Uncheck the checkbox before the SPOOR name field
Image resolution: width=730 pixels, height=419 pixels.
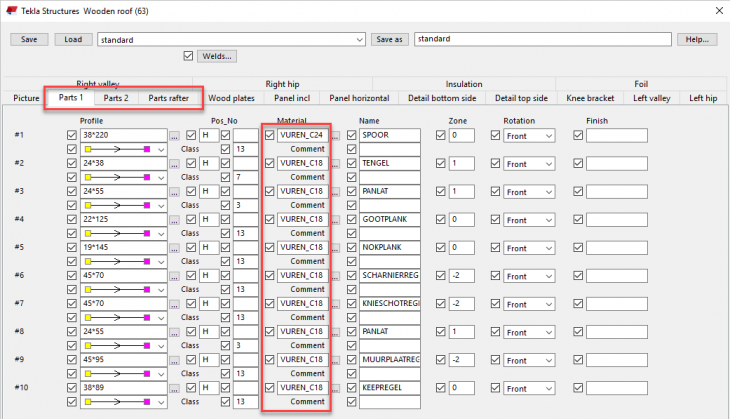tap(351, 135)
